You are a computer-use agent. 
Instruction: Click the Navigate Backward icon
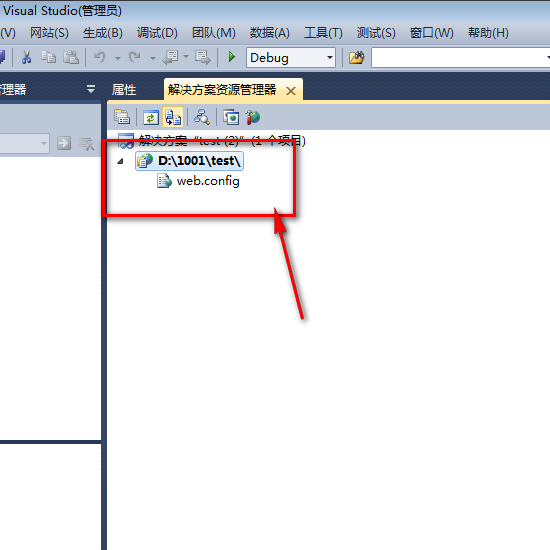point(170,57)
